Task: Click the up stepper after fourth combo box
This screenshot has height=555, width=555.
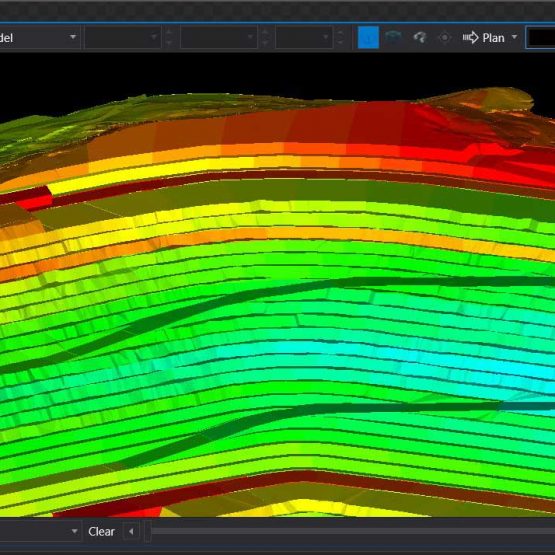Action: pos(340,32)
